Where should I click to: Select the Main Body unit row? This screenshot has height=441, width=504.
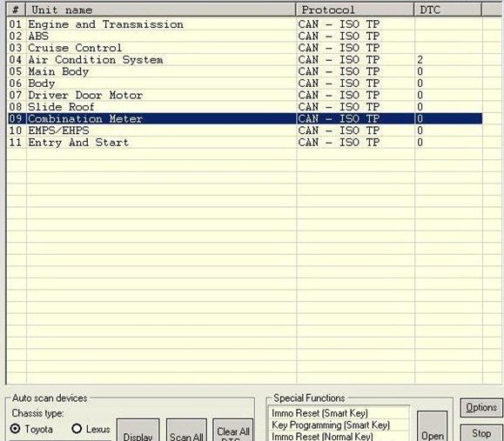[245, 71]
